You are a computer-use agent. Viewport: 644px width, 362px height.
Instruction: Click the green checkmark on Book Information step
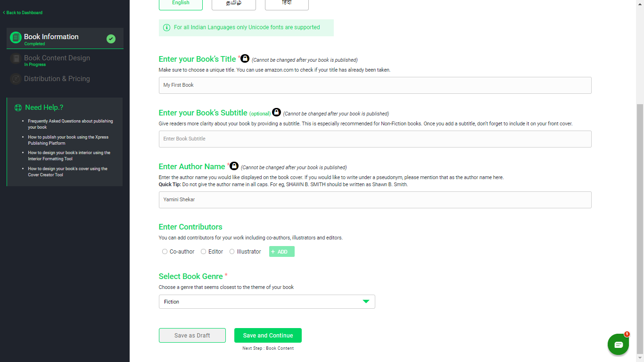111,39
